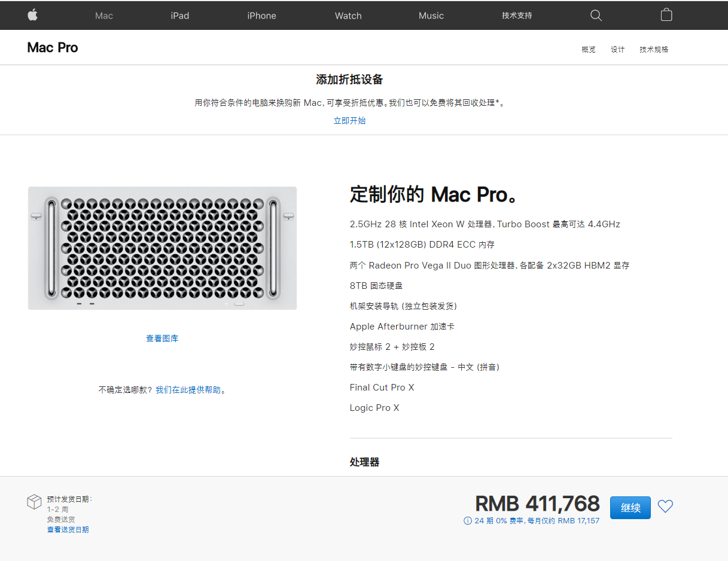Open the shopping bag icon

click(666, 15)
